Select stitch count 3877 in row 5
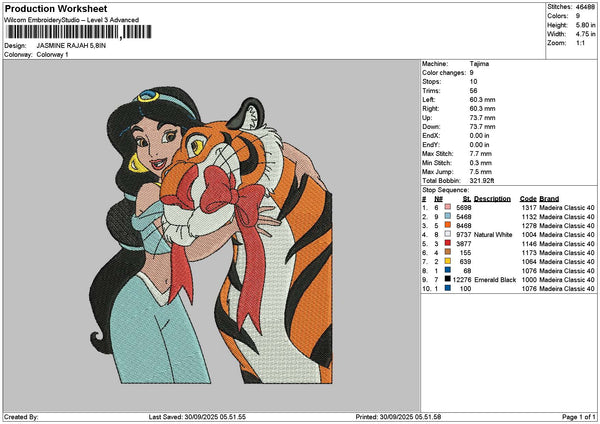The height and width of the screenshot is (424, 600). 464,243
